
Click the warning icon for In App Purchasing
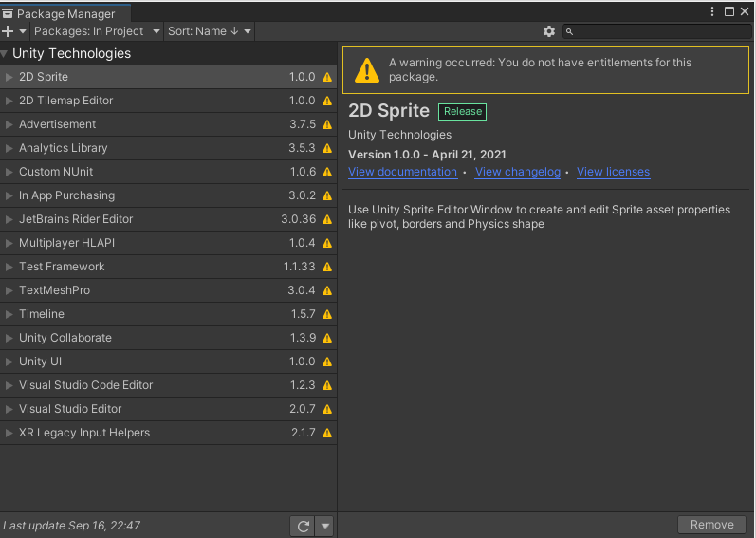coord(327,195)
